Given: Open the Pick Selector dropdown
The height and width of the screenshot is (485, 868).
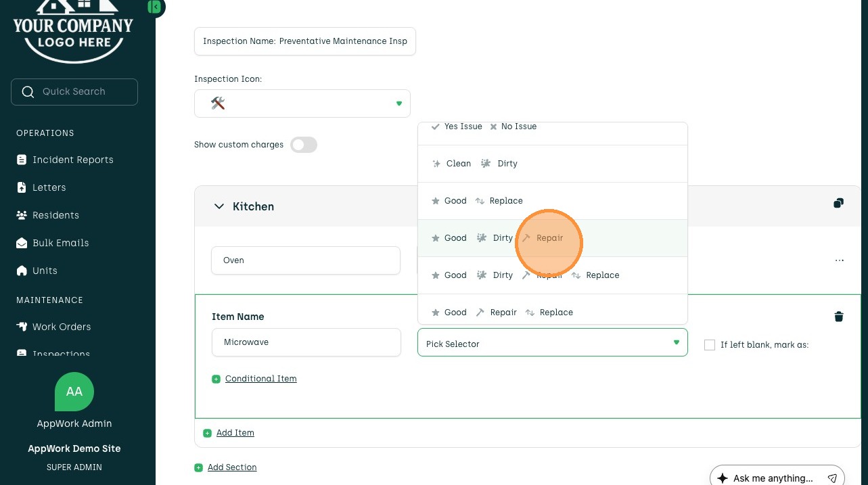Looking at the screenshot, I should (552, 343).
